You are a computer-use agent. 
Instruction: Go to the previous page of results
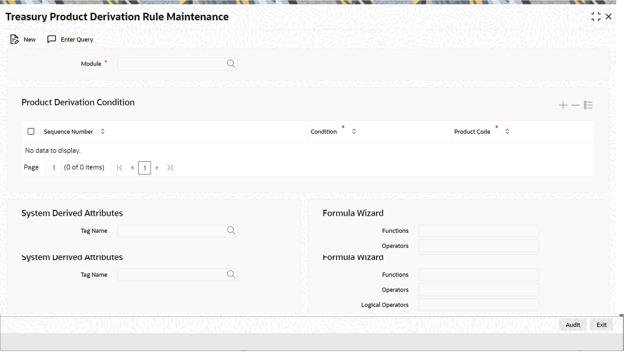[132, 168]
